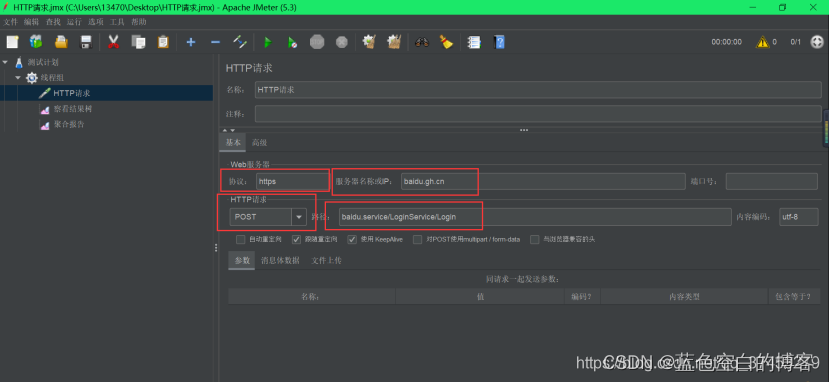This screenshot has height=382, width=830.
Task: Switch to the 基本 tab
Action: pos(233,142)
